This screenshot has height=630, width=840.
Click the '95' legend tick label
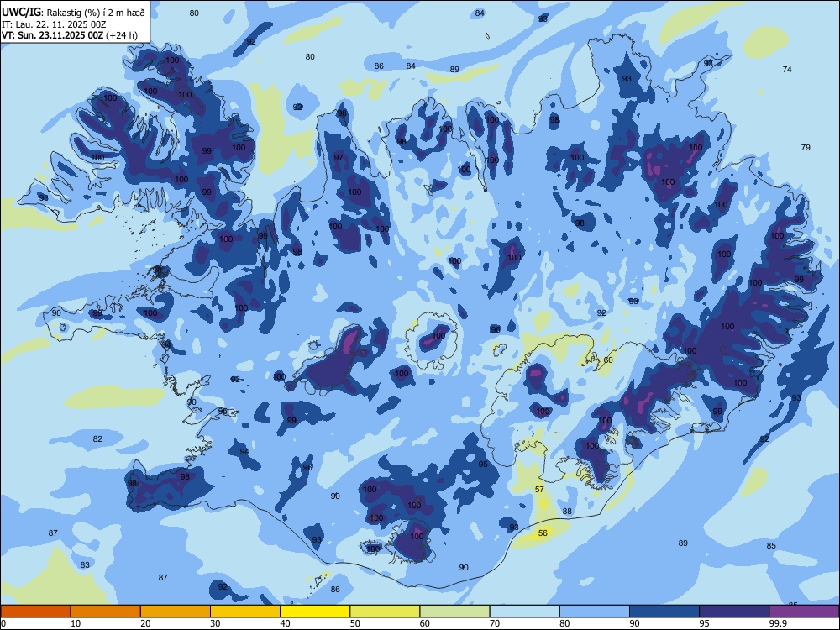tap(704, 623)
